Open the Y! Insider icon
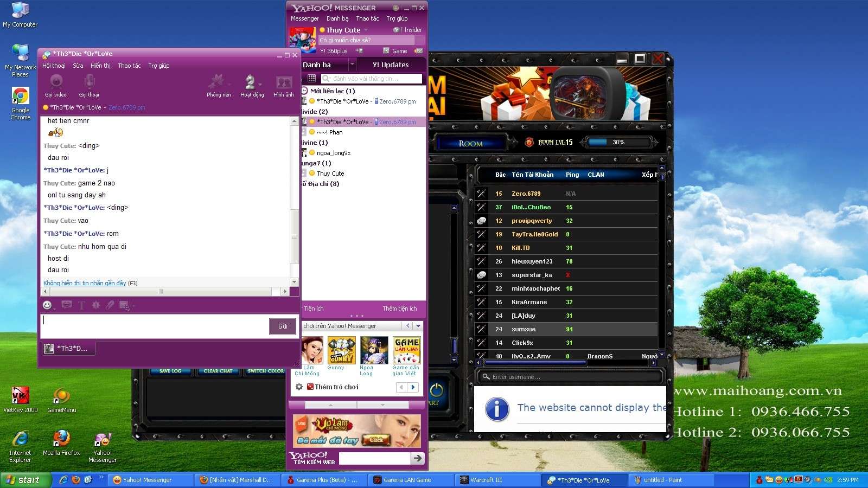This screenshot has width=868, height=488. coord(398,30)
